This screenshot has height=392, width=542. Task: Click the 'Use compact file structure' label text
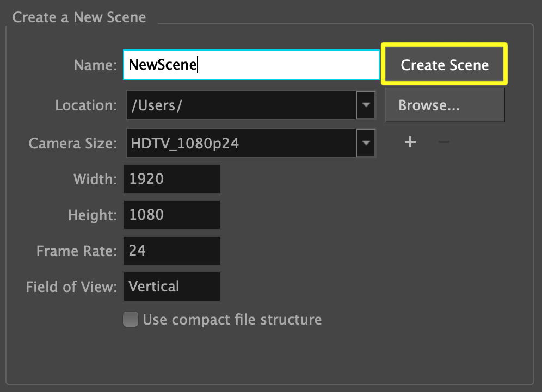coord(232,320)
